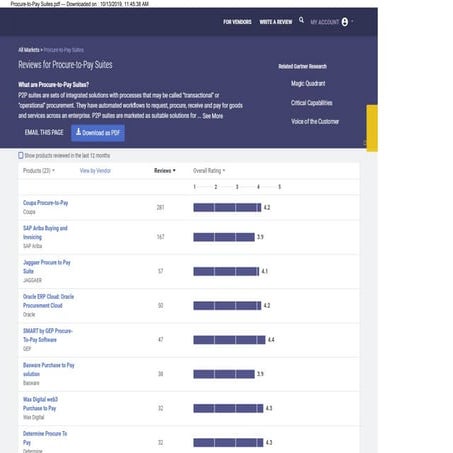Screen dimensions: 453x453
Task: Click the Oracle vendor name under Procurement Cloud
Action: [x=29, y=315]
